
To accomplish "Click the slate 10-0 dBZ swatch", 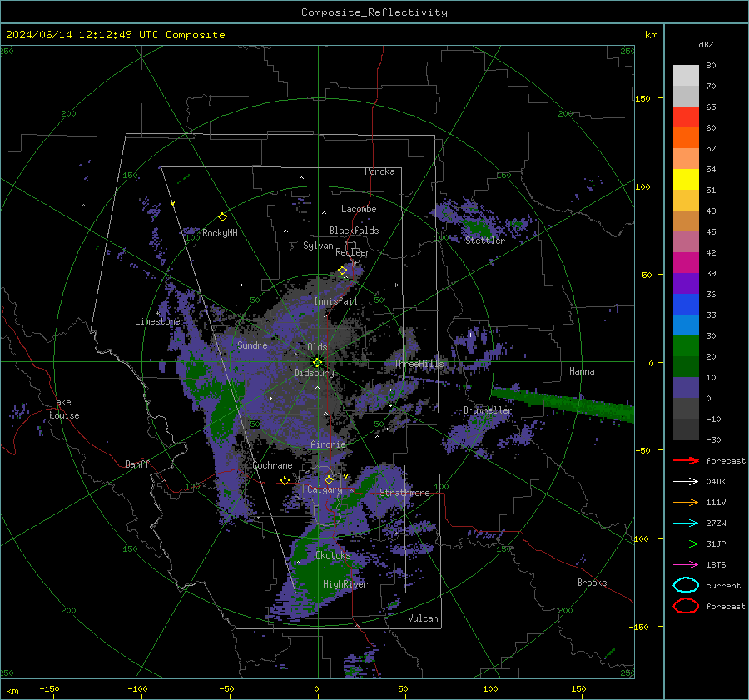I will tap(686, 388).
